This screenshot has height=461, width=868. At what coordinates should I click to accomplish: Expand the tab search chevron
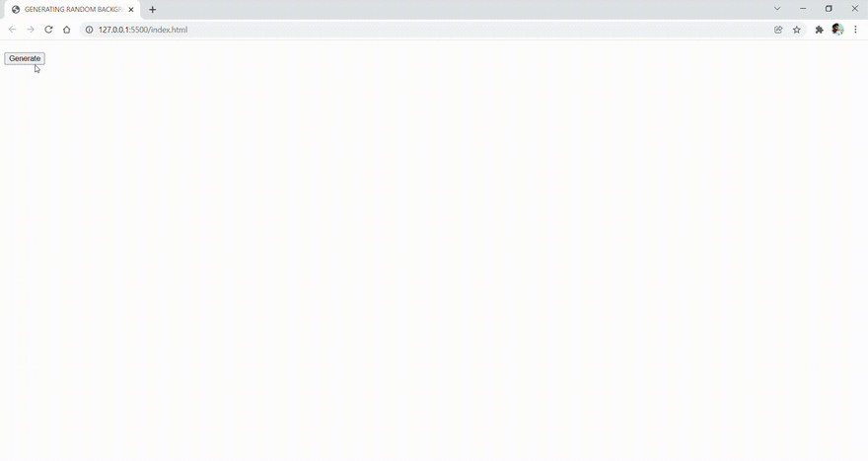coord(777,9)
